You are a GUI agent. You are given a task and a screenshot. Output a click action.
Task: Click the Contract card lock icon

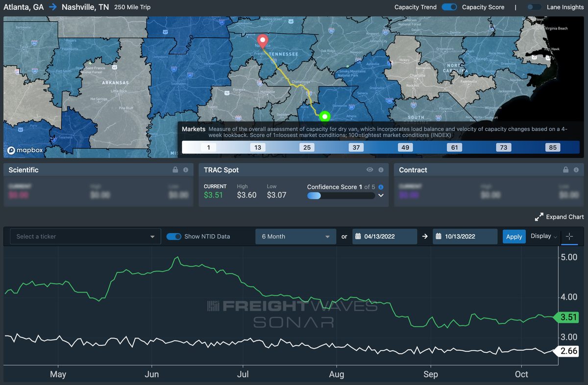click(566, 170)
